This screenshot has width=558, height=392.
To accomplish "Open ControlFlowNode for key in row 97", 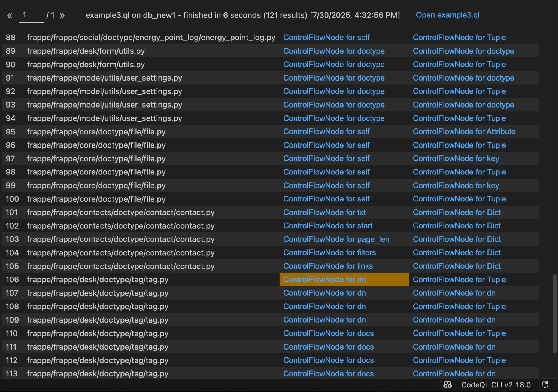I will (456, 158).
